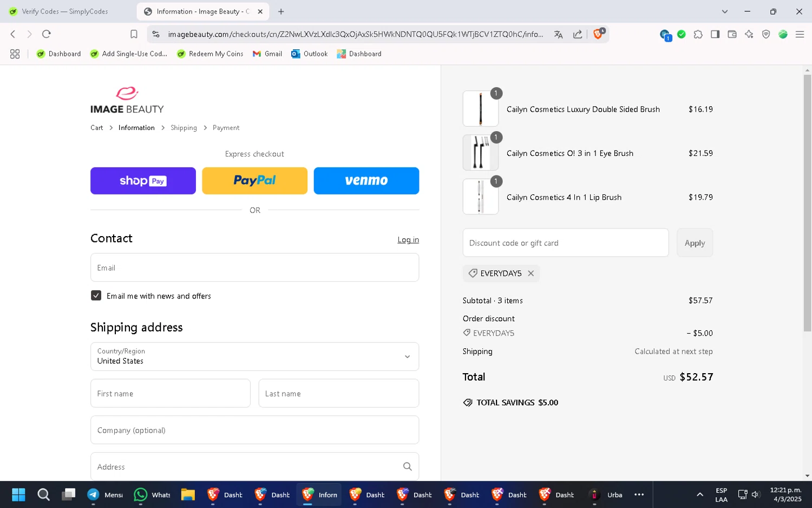Uncheck Email me with news and offers
This screenshot has width=812, height=508.
tap(96, 296)
